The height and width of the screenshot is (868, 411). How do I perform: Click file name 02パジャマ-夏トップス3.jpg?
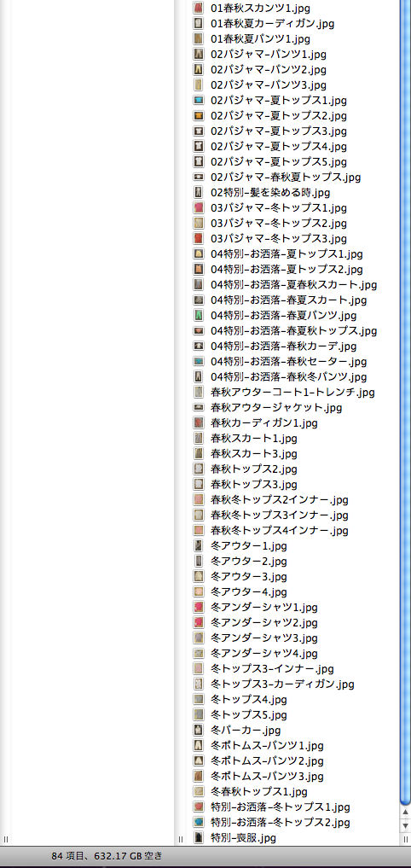[279, 131]
